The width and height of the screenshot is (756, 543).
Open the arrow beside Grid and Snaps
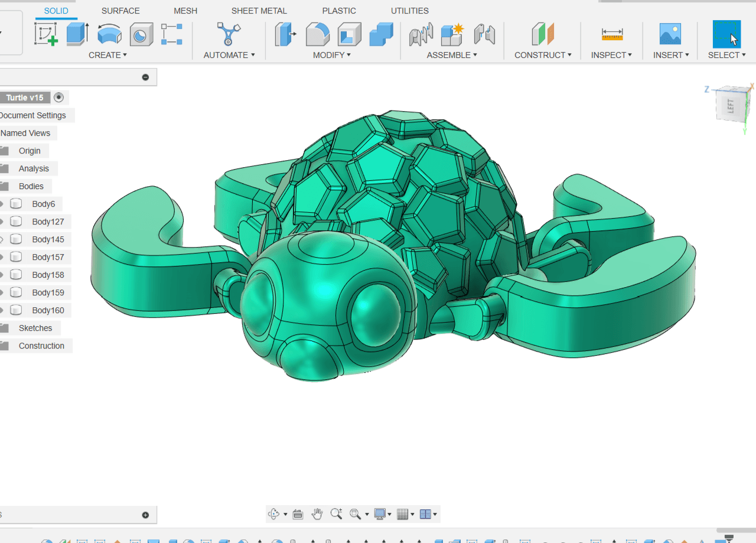pos(412,515)
